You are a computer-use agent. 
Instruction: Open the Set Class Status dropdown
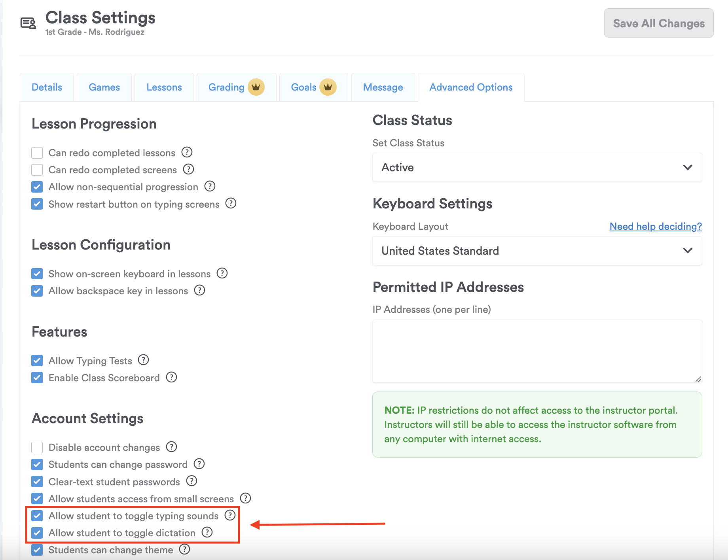click(x=537, y=167)
